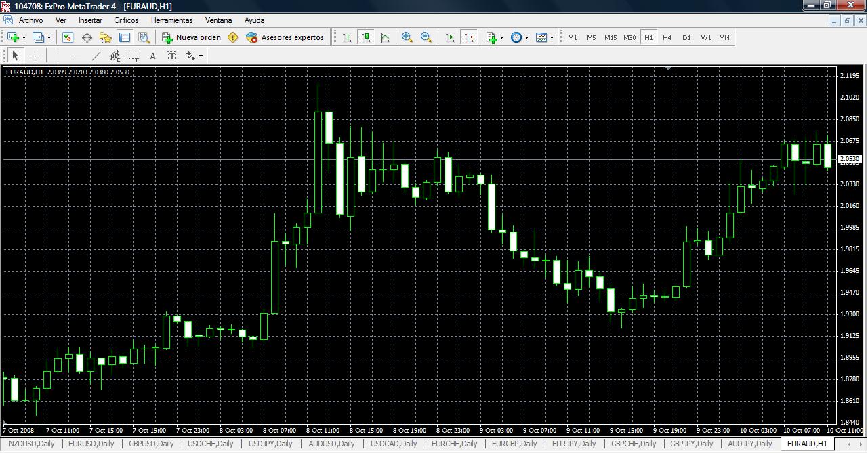Viewport: 868px width, 453px height.
Task: Switch to the AUDJPY,Daily chart tab
Action: [749, 444]
